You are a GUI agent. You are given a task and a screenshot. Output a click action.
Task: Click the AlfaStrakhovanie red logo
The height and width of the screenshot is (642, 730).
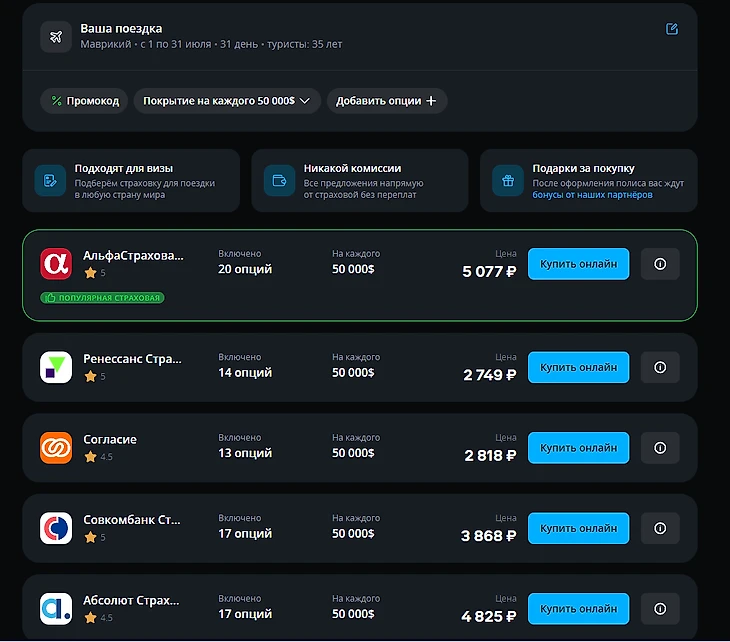56,264
